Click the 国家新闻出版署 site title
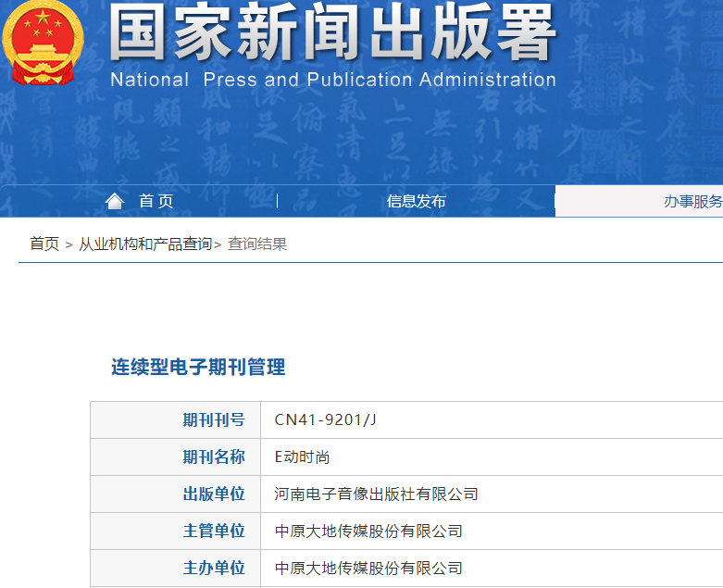 point(333,34)
